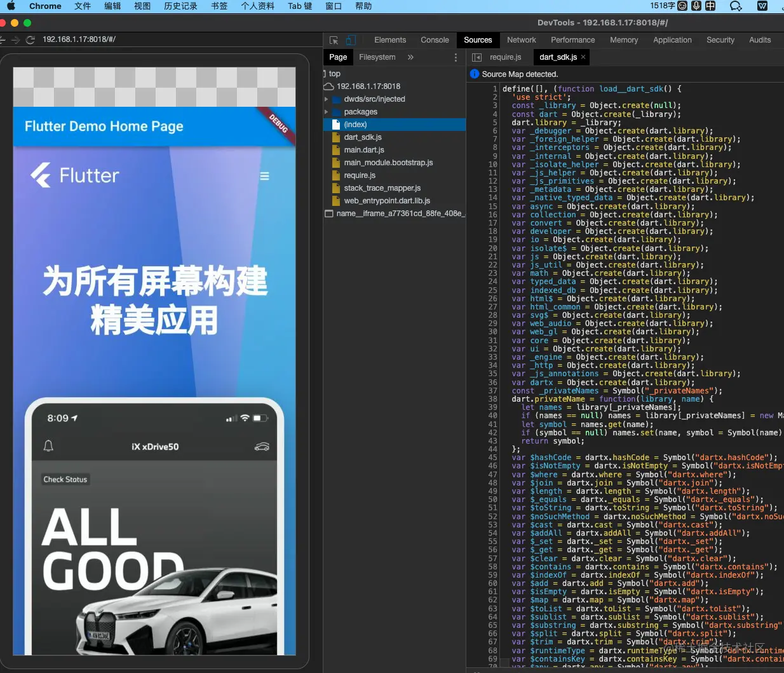Click the bell icon in phone mockup
Viewport: 784px width, 673px height.
(48, 446)
